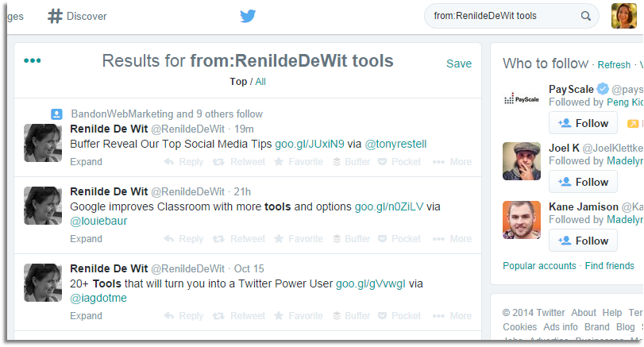The width and height of the screenshot is (644, 347).
Task: Open the Help footer link
Action: click(612, 313)
